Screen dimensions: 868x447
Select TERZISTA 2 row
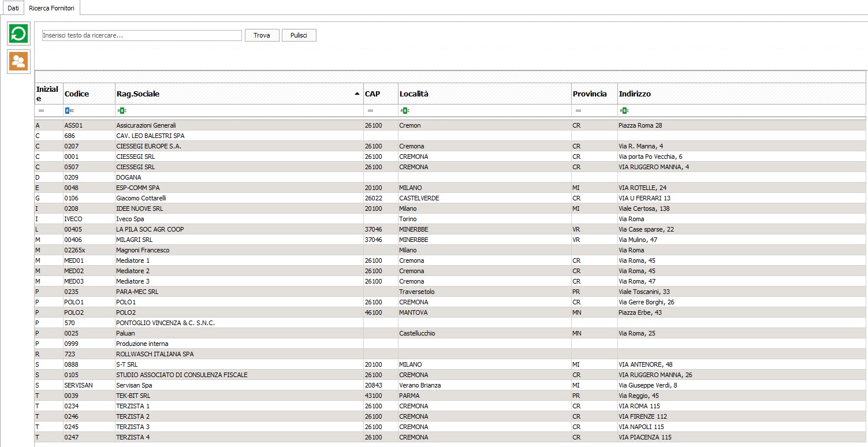[450, 416]
